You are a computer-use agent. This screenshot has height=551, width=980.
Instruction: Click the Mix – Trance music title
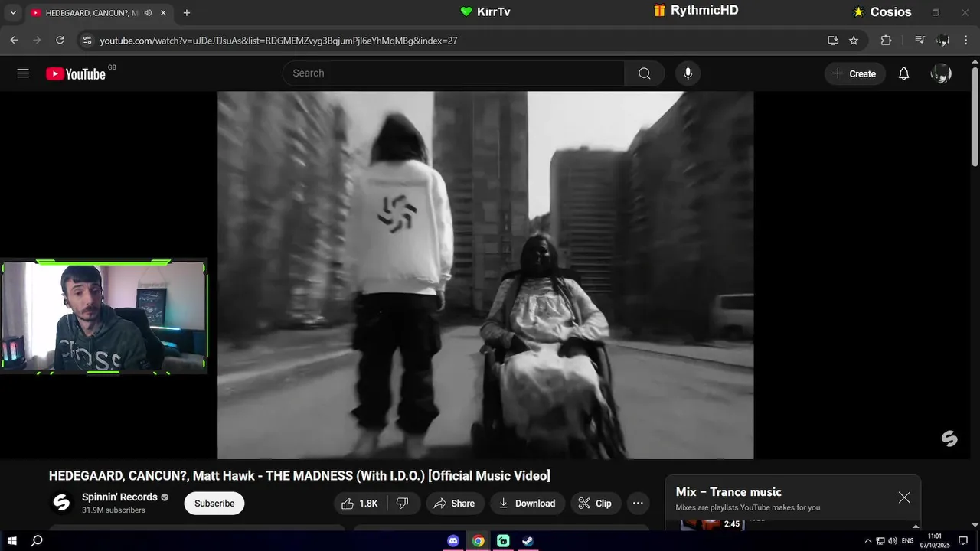click(x=728, y=492)
